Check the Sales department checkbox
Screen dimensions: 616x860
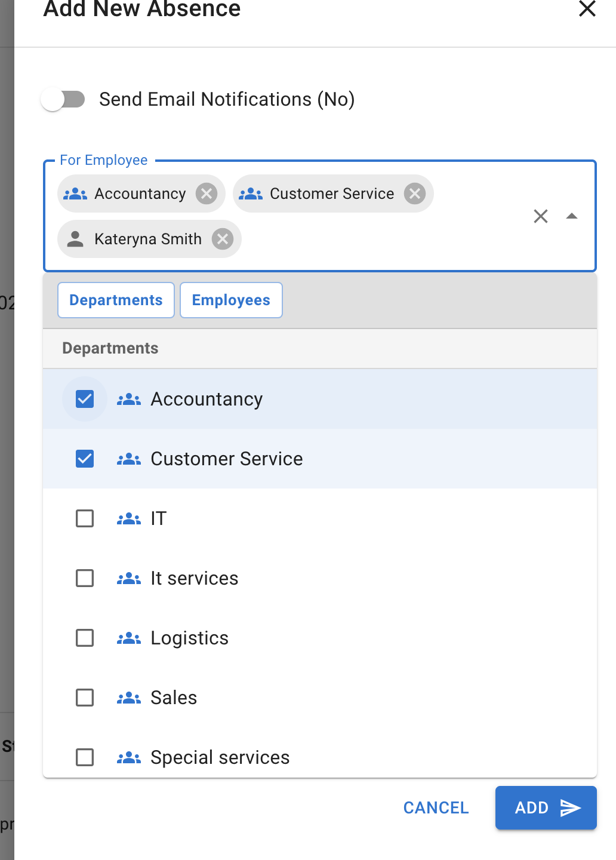coord(85,698)
